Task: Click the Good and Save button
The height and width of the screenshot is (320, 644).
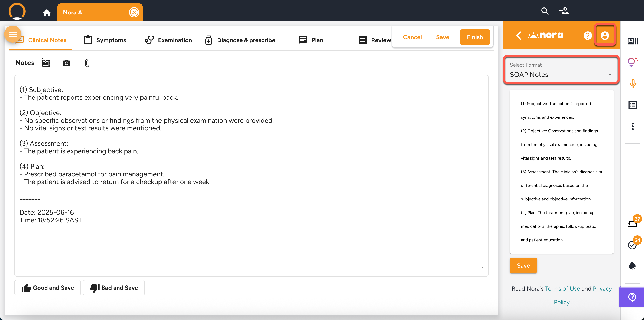Action: pos(47,288)
